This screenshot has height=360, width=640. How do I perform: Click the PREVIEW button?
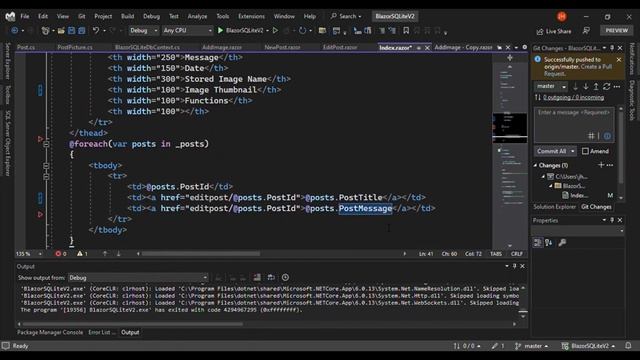(x=616, y=30)
